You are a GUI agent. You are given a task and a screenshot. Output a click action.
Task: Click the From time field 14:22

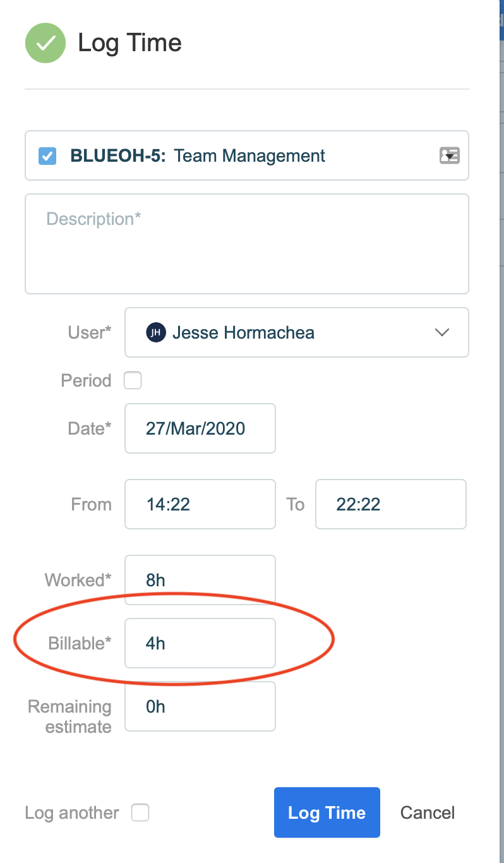click(200, 504)
